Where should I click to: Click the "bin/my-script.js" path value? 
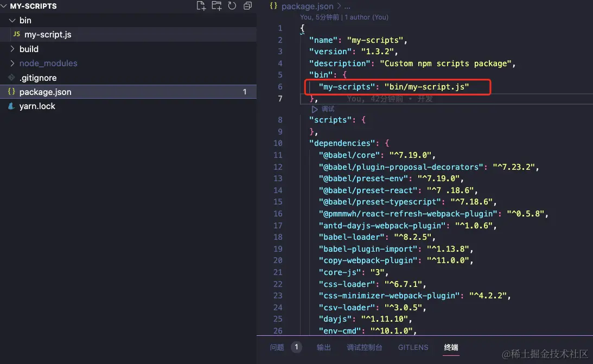426,87
